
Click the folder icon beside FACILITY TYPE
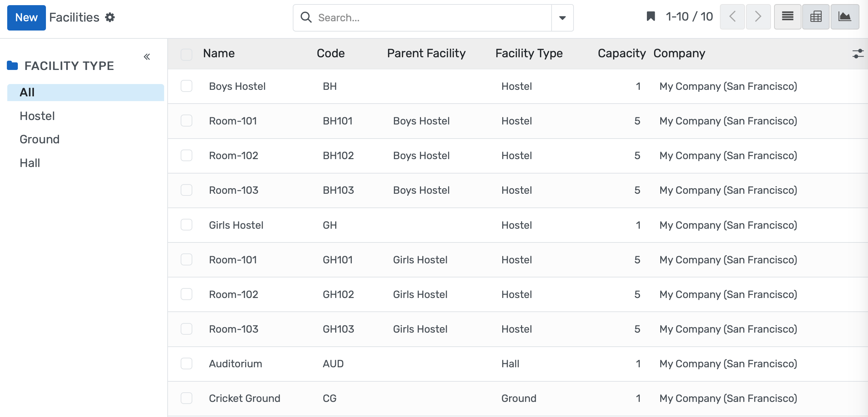(x=12, y=65)
